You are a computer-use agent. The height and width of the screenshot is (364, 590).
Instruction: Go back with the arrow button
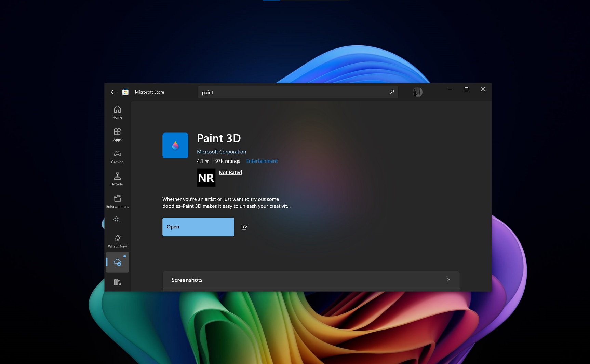tap(113, 92)
